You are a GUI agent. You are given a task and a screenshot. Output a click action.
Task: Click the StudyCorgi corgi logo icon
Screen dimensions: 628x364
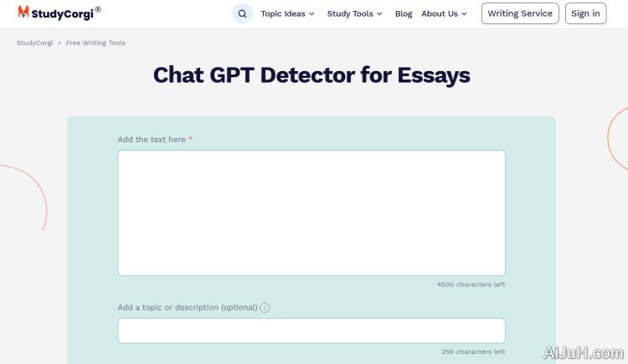(x=23, y=13)
